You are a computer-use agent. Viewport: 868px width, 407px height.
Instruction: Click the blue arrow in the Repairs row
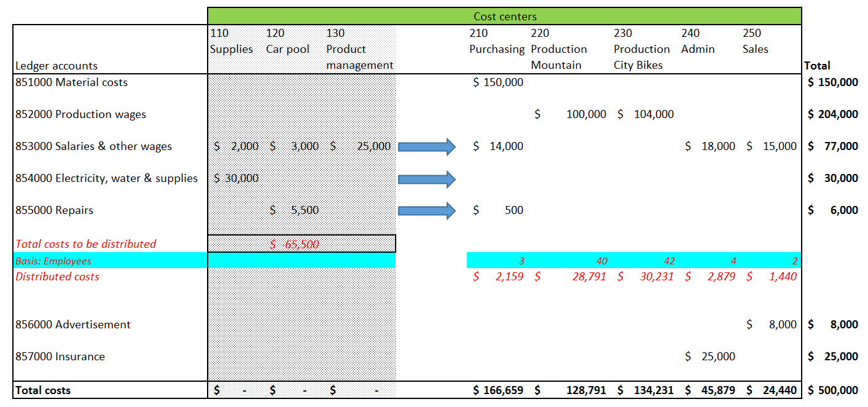(x=427, y=211)
